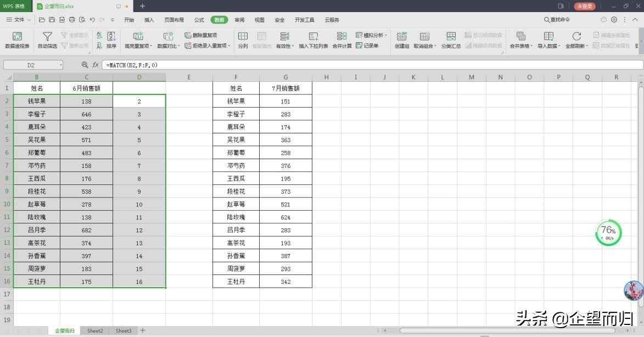Click 取消组合 ungroup icon
The image size is (644, 337).
(424, 37)
